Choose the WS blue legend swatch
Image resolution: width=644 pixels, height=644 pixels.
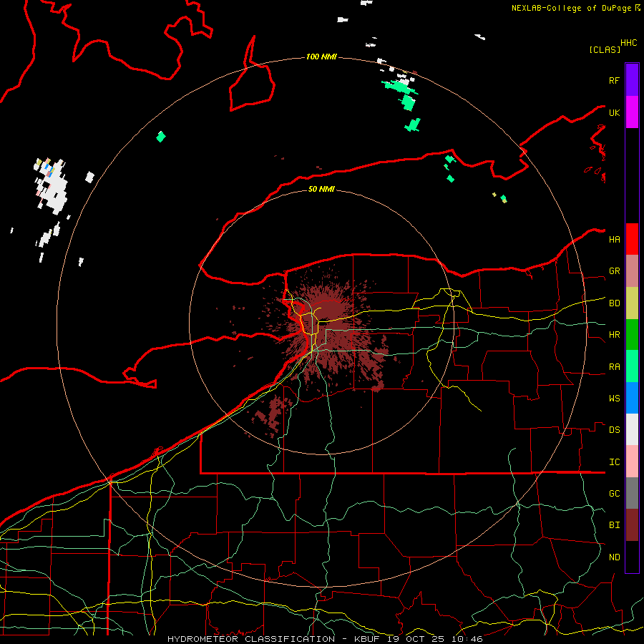[632, 398]
